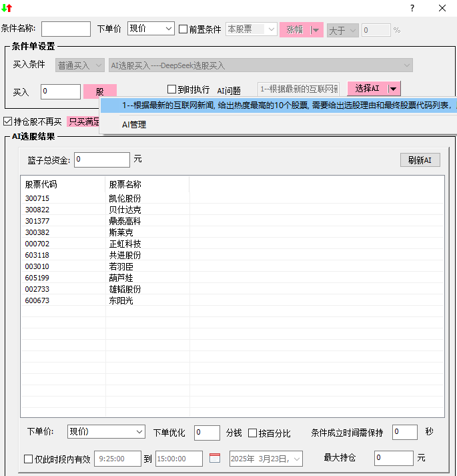
Task: Open the 2025年 3月23日 date dropdown
Action: [x=266, y=459]
